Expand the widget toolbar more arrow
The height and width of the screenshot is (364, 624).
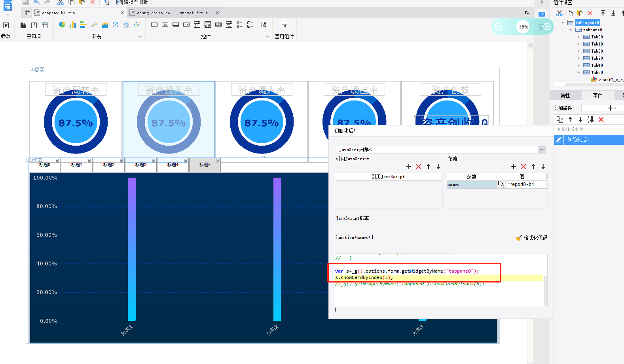coord(267,36)
